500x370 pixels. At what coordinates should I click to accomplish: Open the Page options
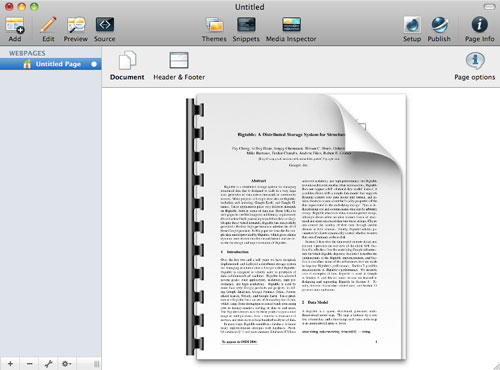tap(475, 66)
